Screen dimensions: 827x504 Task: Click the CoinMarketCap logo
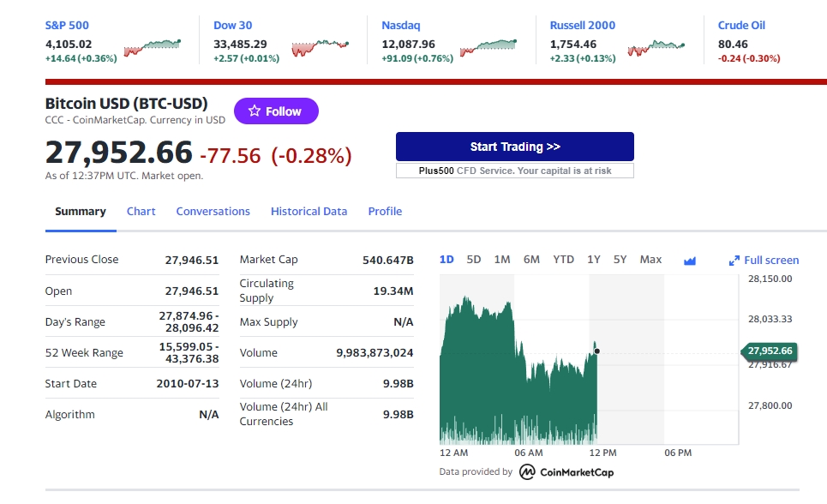567,472
